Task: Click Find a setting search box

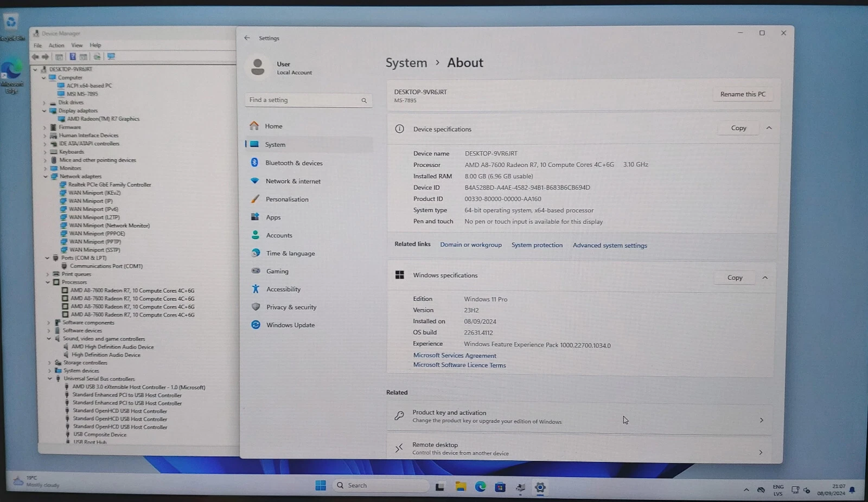Action: tap(308, 100)
